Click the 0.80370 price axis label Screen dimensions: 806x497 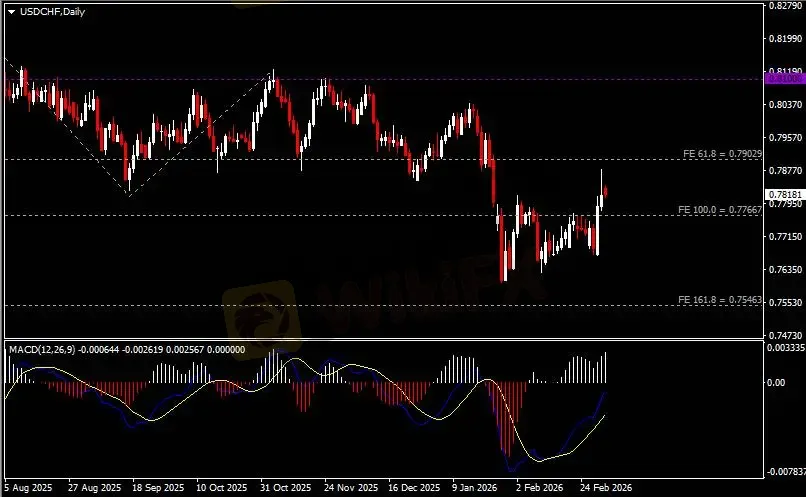click(x=785, y=105)
